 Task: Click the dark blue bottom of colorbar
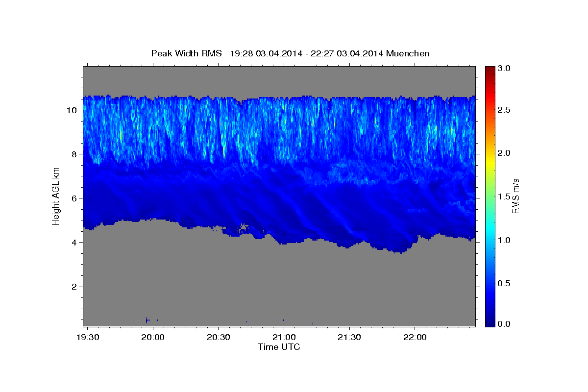pos(490,322)
